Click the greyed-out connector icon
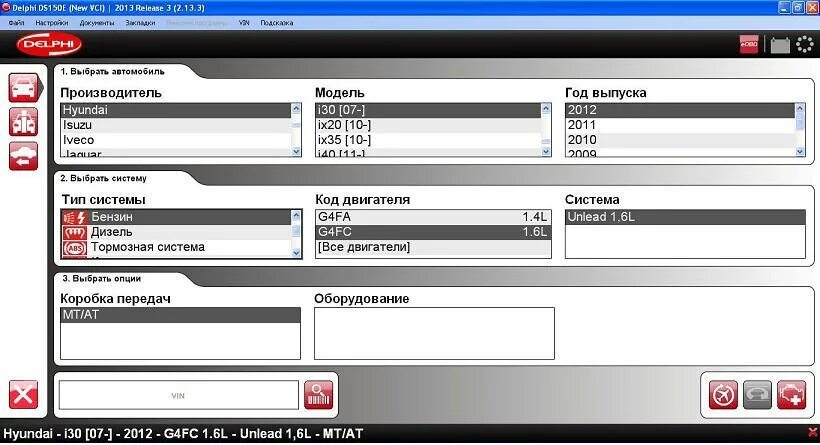This screenshot has width=820, height=445. pyautogui.click(x=757, y=395)
